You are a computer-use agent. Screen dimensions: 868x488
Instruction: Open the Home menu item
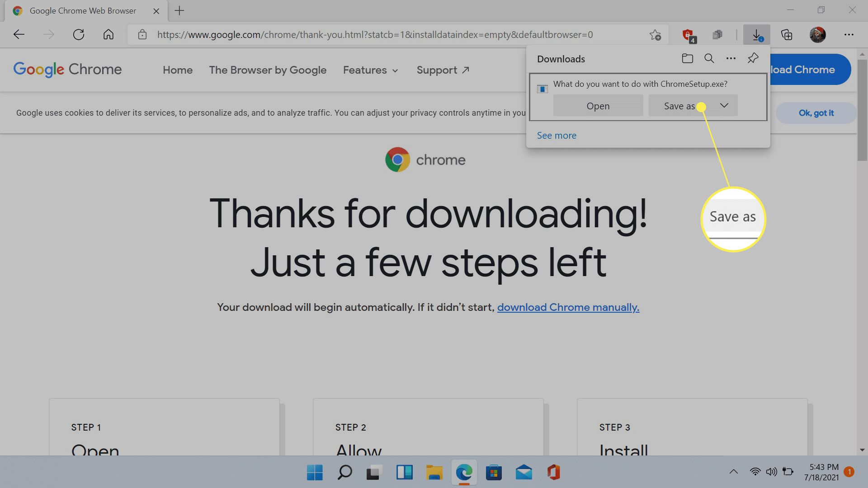point(178,70)
